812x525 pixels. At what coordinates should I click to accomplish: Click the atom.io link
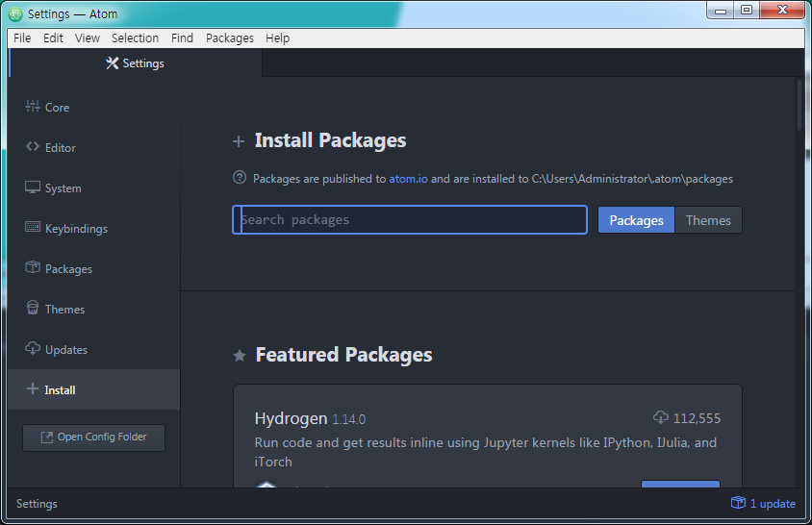(408, 179)
